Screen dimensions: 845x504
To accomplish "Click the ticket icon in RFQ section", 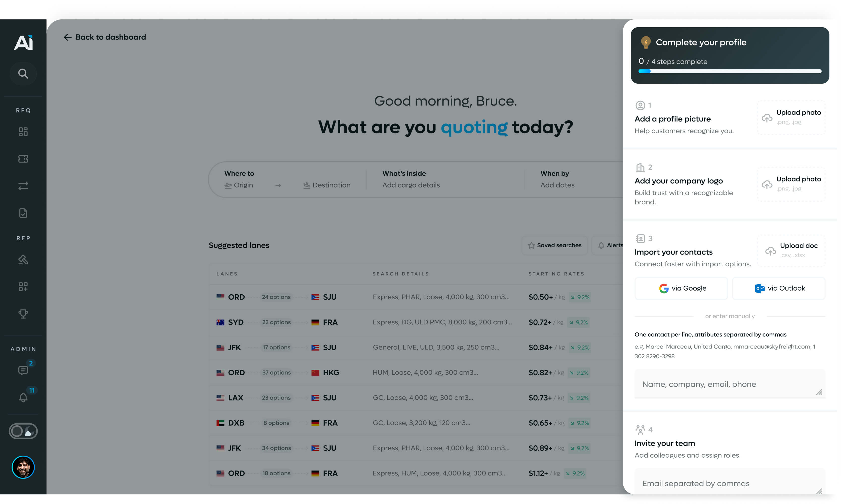I will 23,159.
